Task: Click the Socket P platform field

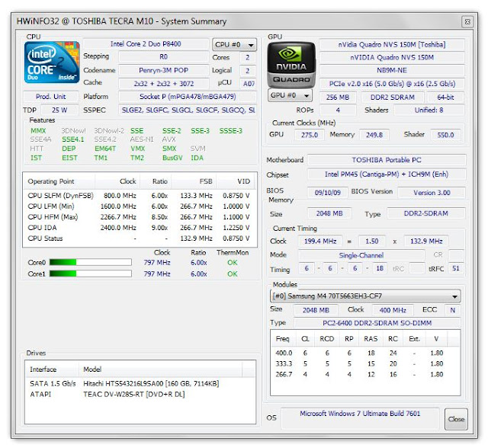Action: point(188,97)
